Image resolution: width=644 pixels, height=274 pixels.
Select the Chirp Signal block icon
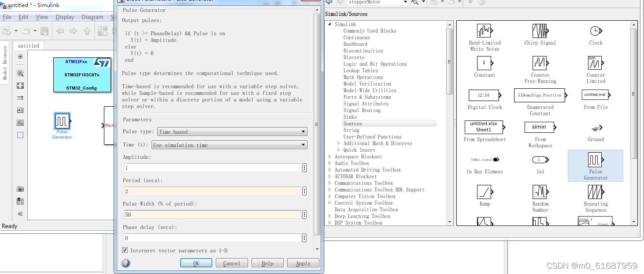(540, 32)
